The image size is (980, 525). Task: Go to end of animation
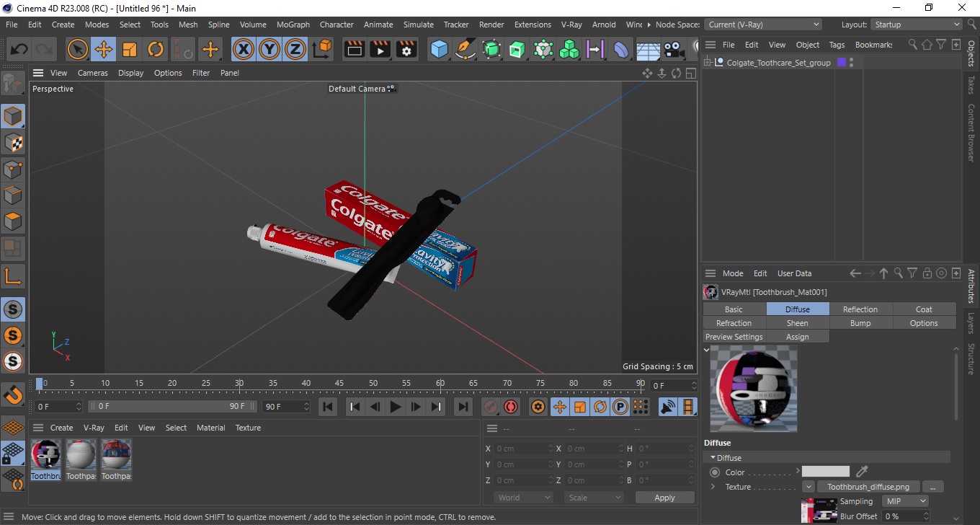[x=463, y=407]
